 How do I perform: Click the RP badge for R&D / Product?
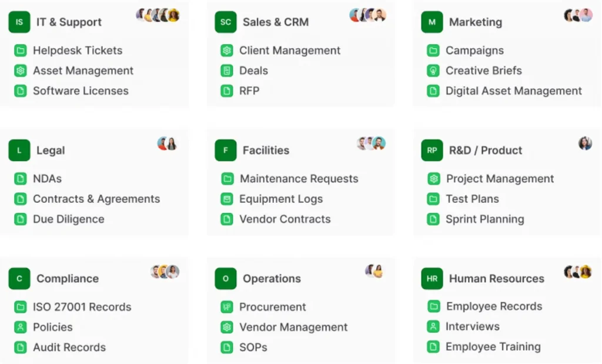click(x=432, y=151)
